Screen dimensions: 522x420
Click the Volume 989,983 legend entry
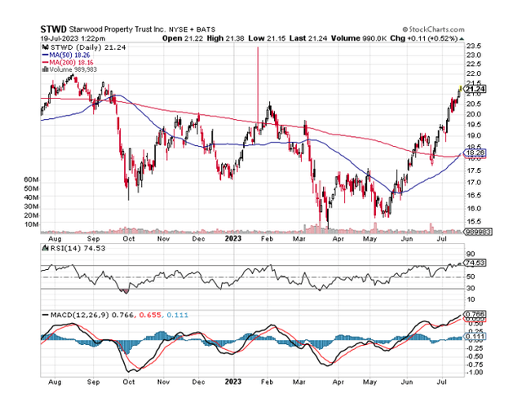73,69
